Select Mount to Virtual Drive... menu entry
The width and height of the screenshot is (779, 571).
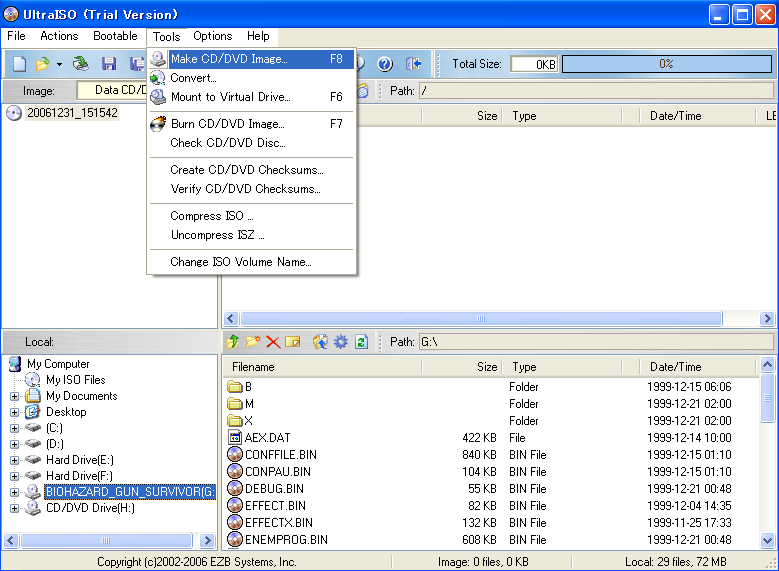[x=252, y=96]
